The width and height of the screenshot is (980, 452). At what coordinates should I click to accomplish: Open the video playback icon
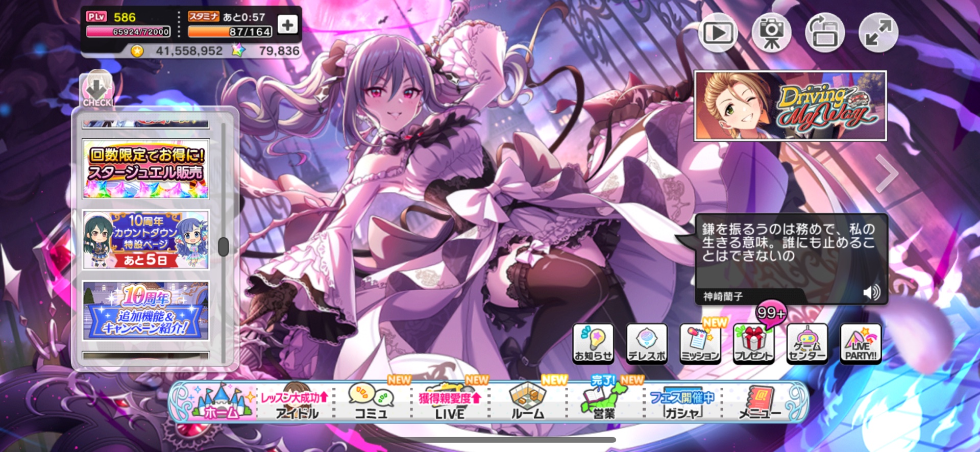pos(718,33)
